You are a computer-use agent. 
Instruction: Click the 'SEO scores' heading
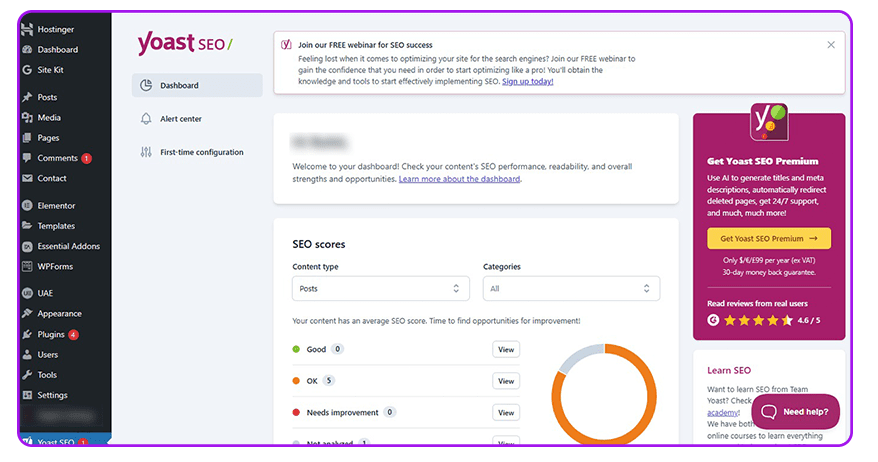[319, 244]
